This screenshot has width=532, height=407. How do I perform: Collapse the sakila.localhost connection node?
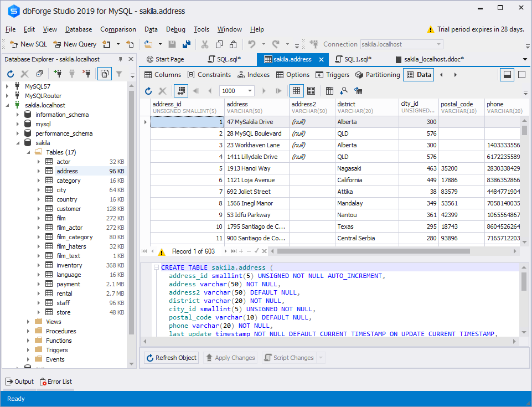click(7, 105)
